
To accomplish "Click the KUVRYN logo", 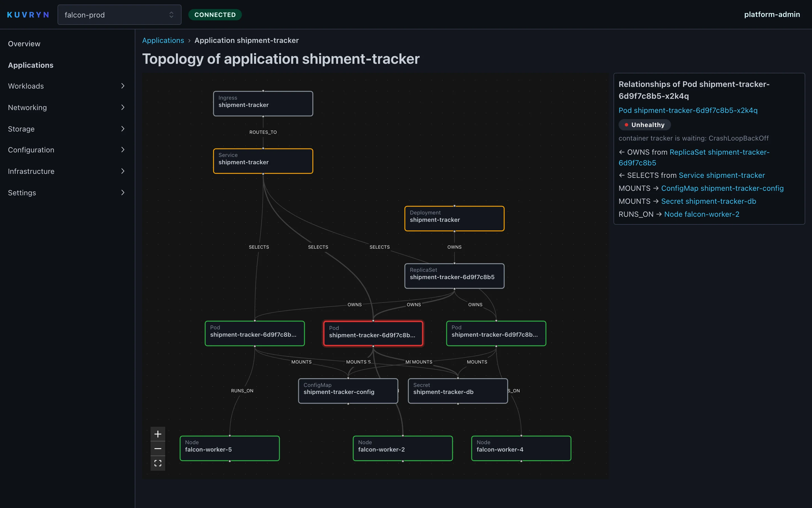I will [28, 15].
